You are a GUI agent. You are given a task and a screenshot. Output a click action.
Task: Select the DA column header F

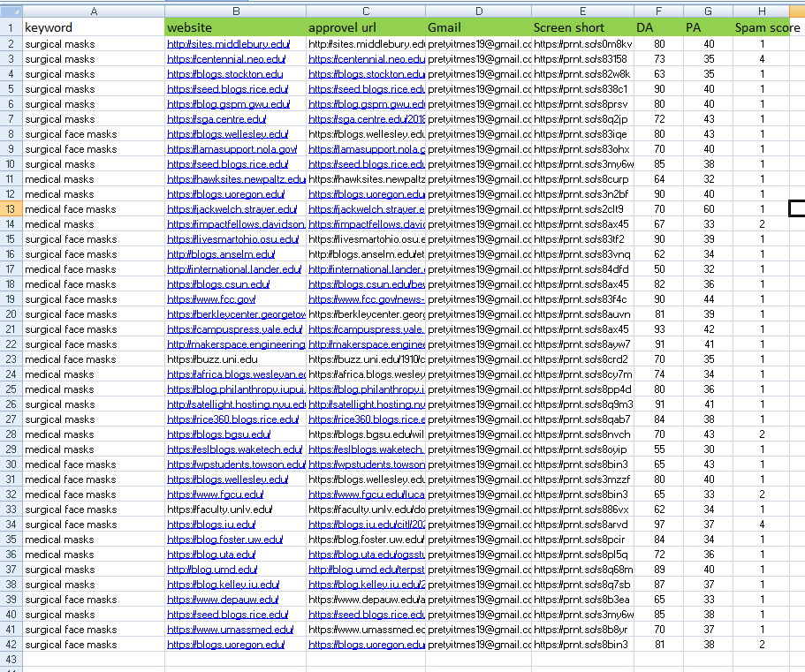coord(659,10)
